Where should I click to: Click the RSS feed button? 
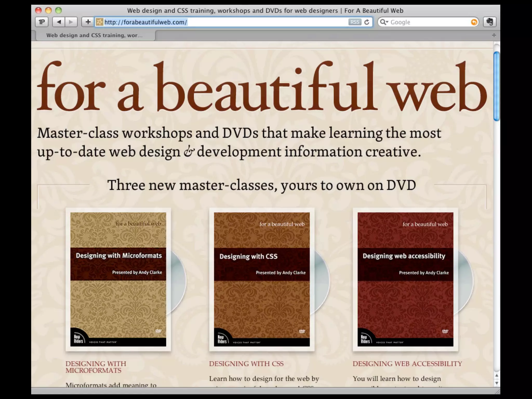point(355,22)
